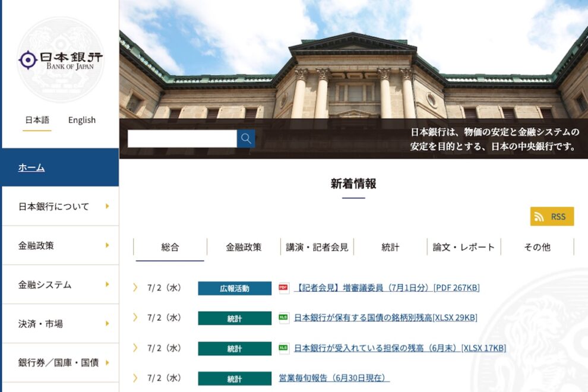Select the 統計 news filter tab
This screenshot has height=392, width=588.
click(389, 247)
